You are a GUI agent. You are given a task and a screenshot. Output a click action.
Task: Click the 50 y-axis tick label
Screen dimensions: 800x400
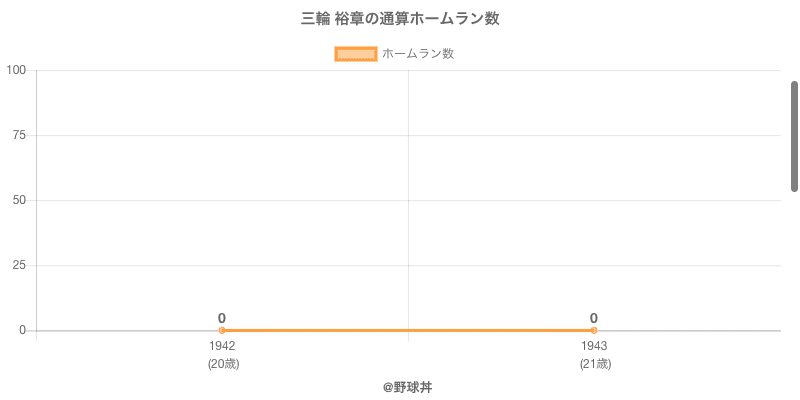19,200
